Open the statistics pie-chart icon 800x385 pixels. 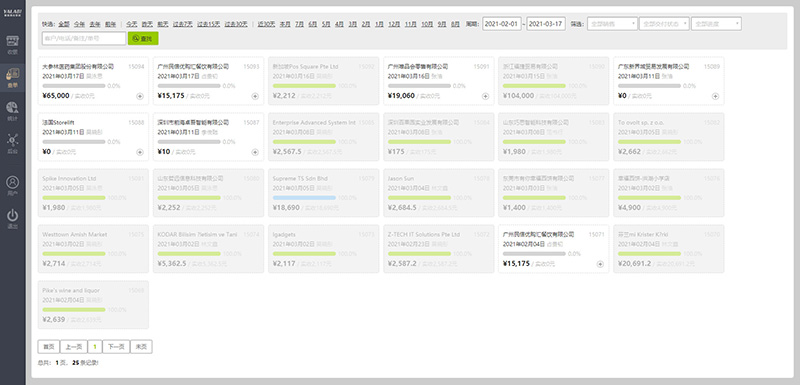12,108
